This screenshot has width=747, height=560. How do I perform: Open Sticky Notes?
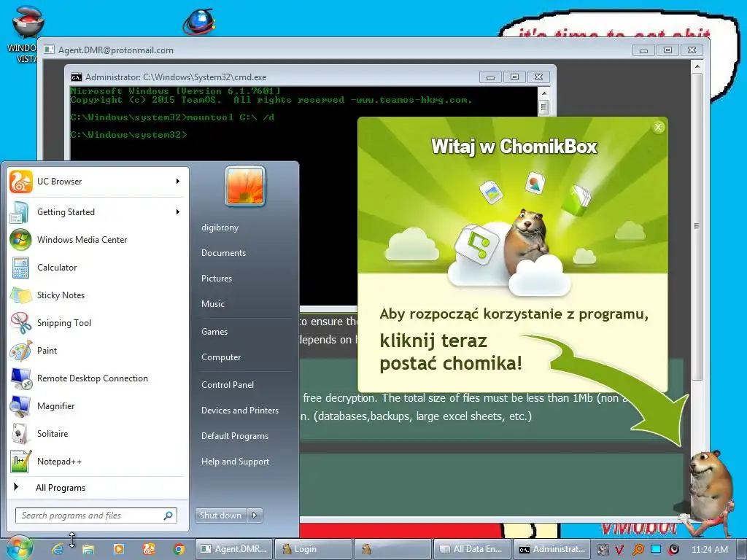pyautogui.click(x=98, y=295)
